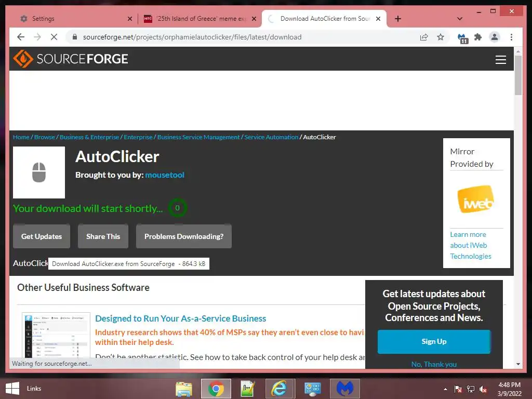
Task: Open 'Designed to Run Your As-a-Service Business'
Action: [x=180, y=318]
